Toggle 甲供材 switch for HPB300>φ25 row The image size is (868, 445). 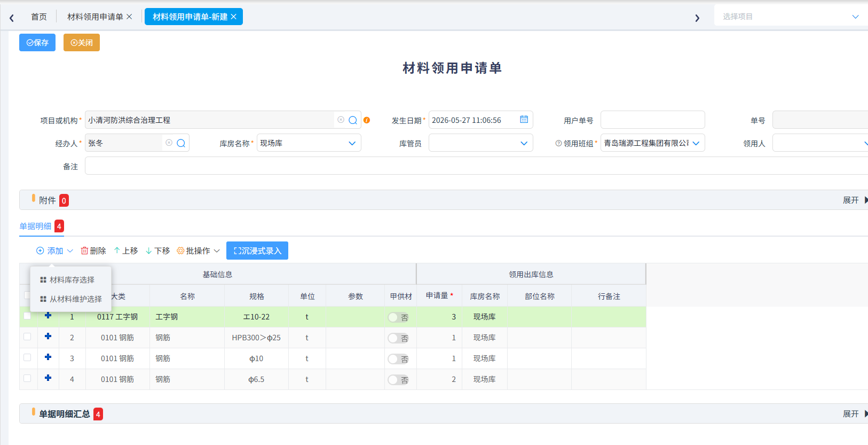pyautogui.click(x=398, y=338)
